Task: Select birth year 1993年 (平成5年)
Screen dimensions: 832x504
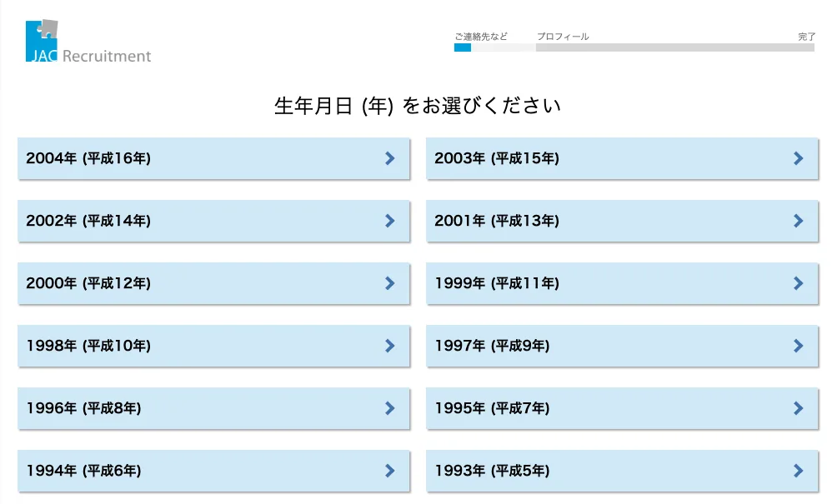Action: pyautogui.click(x=623, y=471)
